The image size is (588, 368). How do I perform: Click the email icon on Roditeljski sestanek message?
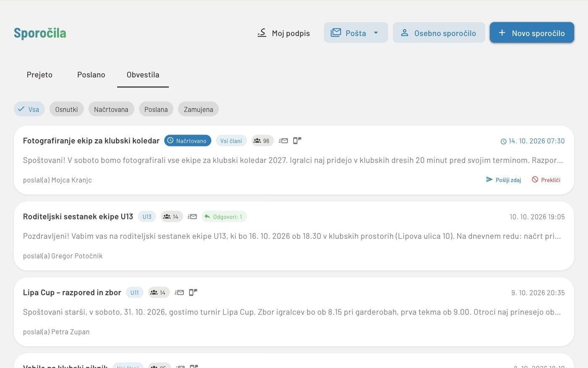[192, 217]
